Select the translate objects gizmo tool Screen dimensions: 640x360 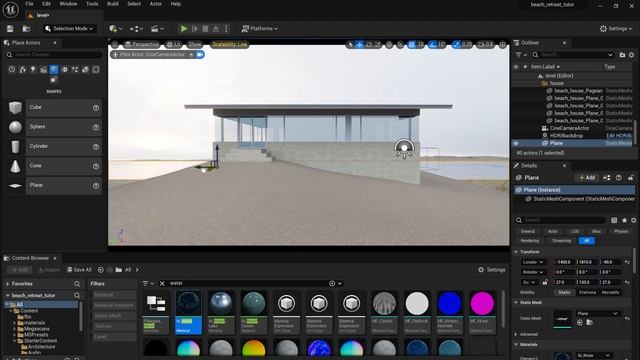360,44
